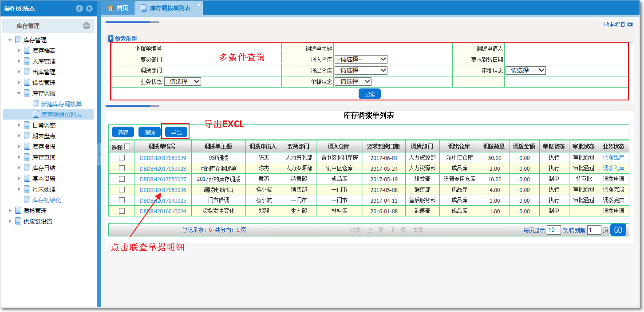Click the back arrow icon beside operator name
The height and width of the screenshot is (312, 644).
[x=79, y=8]
